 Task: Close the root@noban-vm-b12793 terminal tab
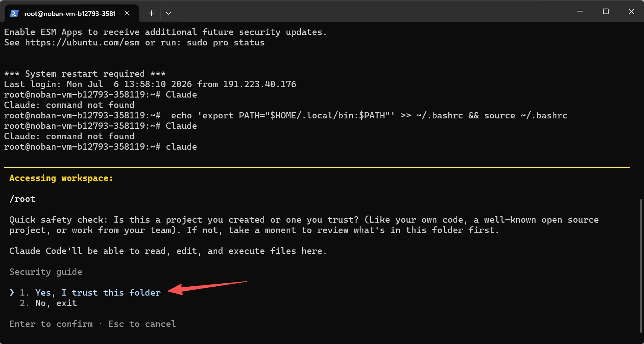click(127, 13)
